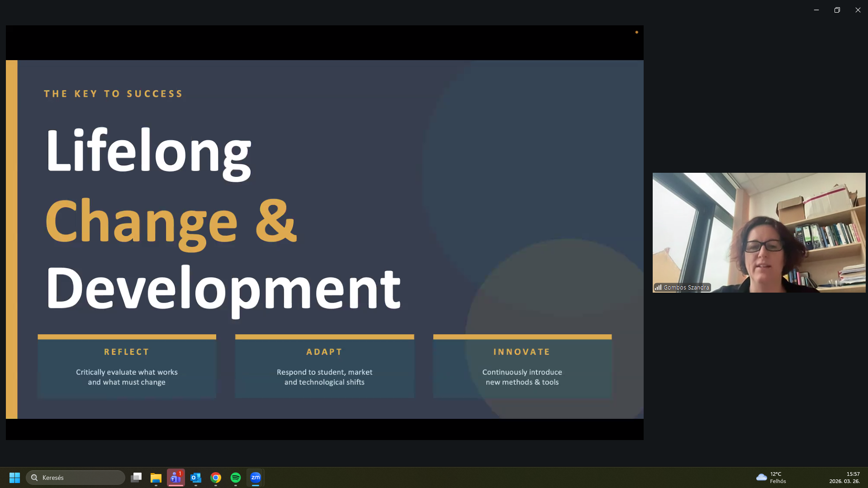Click the Zoom icon in the taskbar

[256, 478]
